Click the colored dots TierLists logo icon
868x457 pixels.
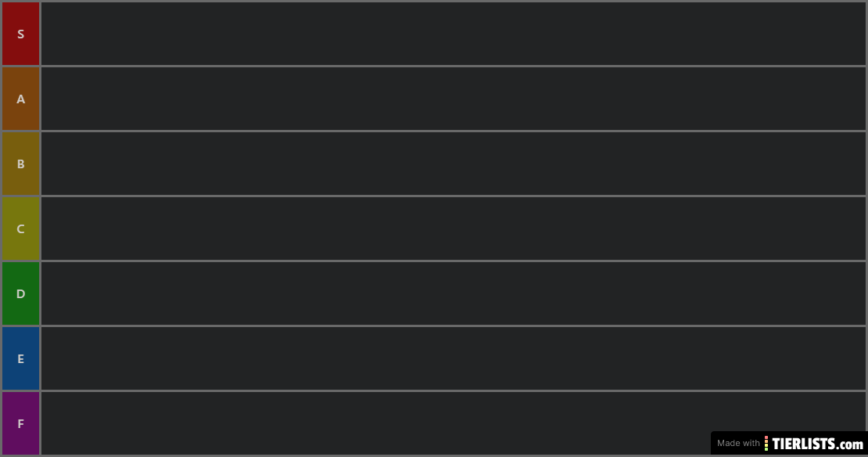tap(766, 444)
